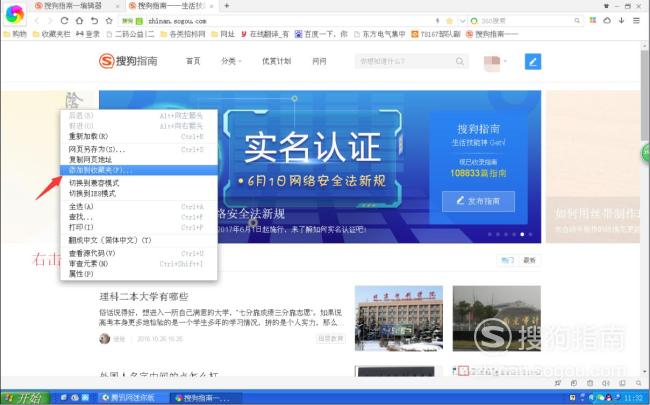The image size is (650, 405).
Task: Choose 属性(P) from the context menu
Action: (138, 274)
